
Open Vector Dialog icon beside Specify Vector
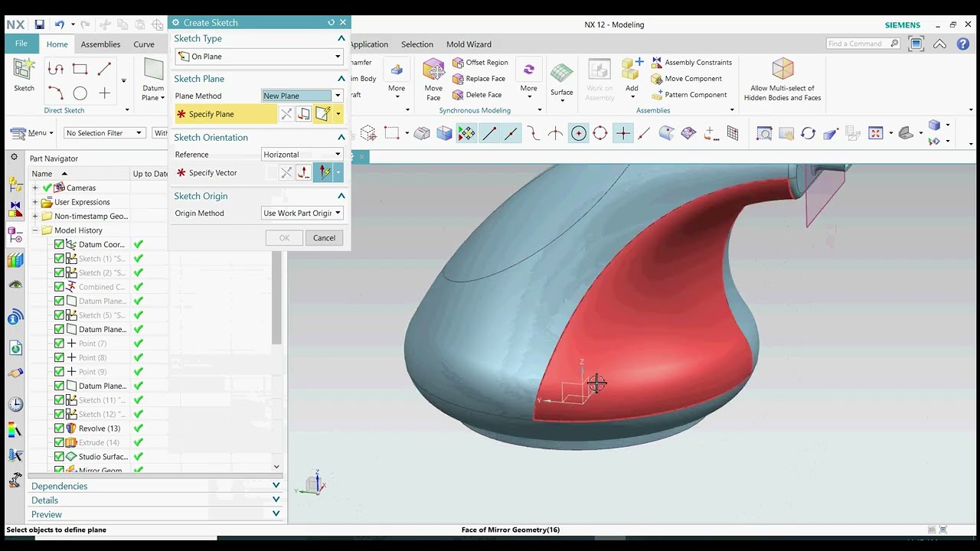(304, 173)
